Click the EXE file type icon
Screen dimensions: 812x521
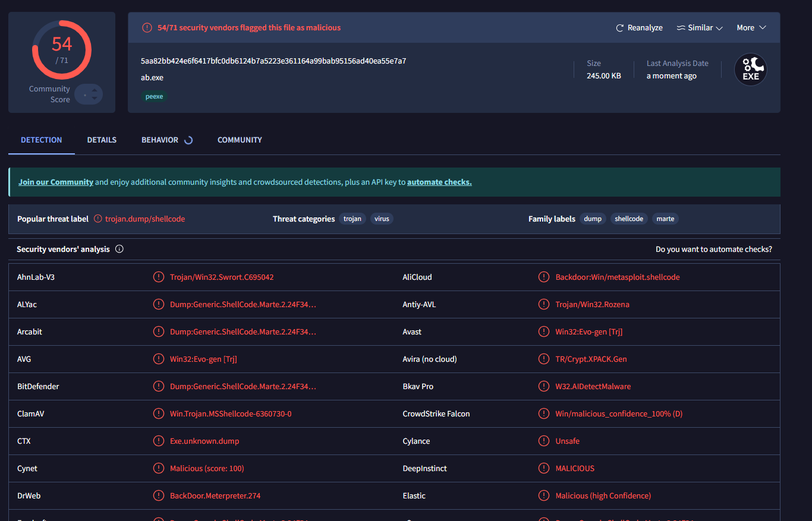click(x=751, y=70)
